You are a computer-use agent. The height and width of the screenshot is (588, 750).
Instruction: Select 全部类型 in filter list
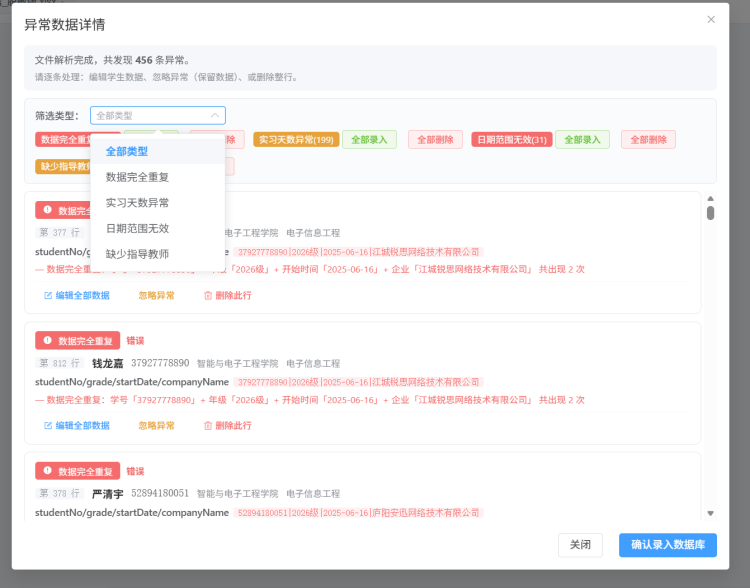coord(158,152)
